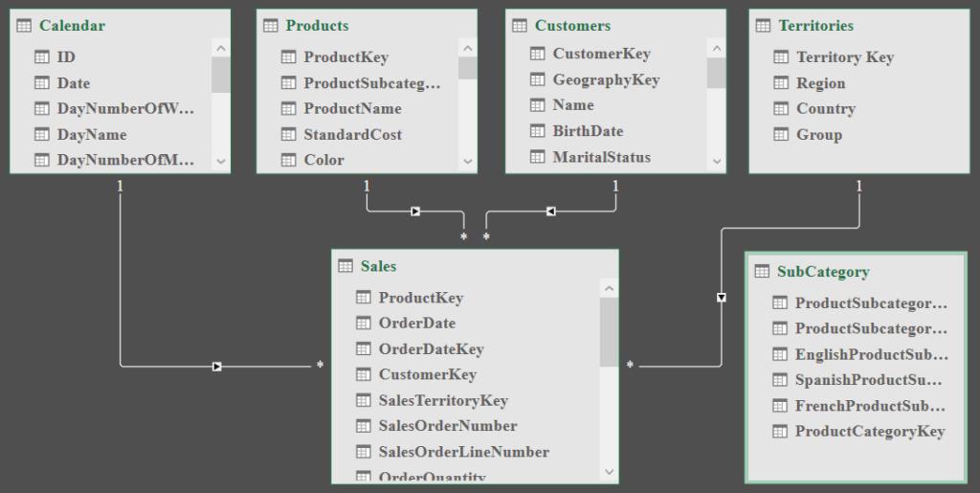Click the Calendar table icon in header
Screen dimensions: 980x493
24,26
